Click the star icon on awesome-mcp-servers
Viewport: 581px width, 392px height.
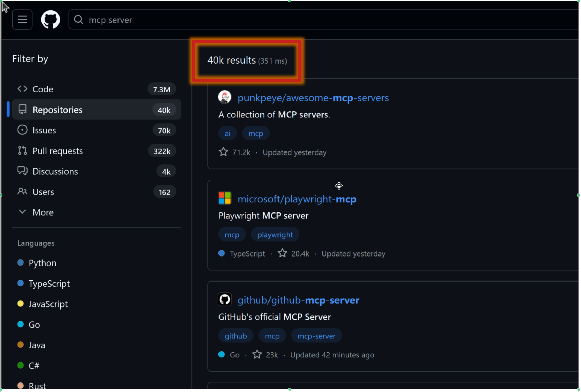223,152
